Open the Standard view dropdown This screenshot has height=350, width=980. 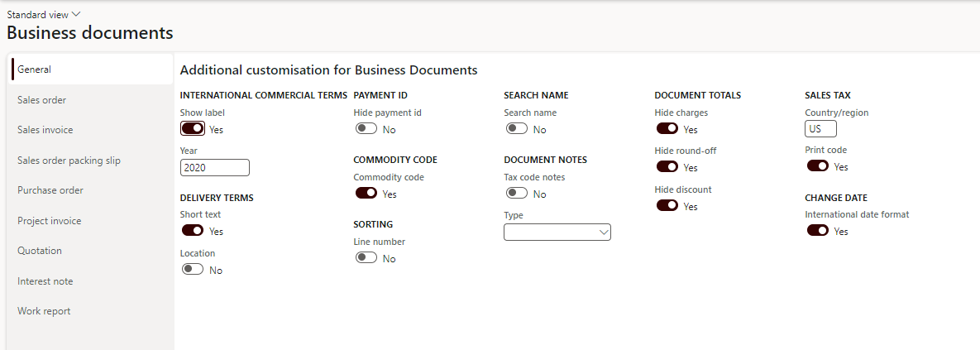(x=44, y=14)
